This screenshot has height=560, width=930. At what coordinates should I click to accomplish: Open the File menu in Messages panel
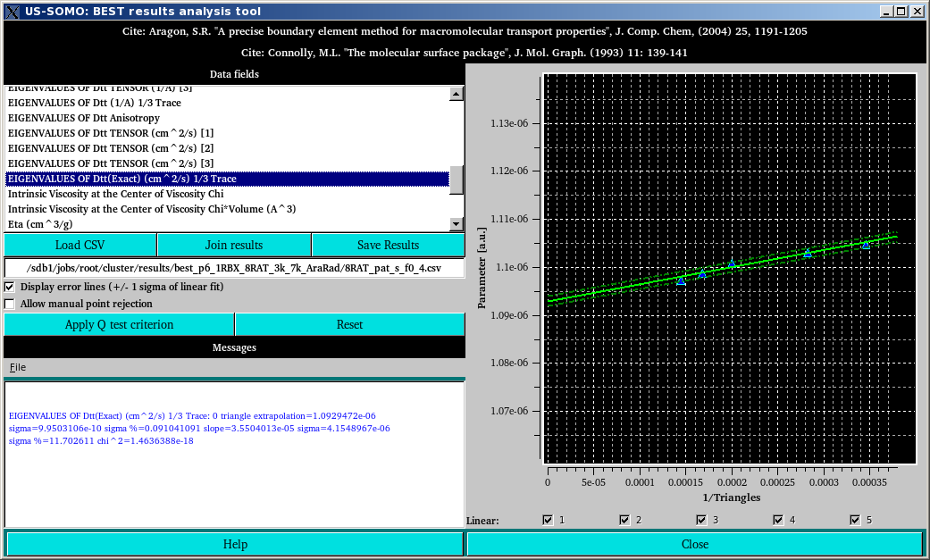(x=16, y=367)
